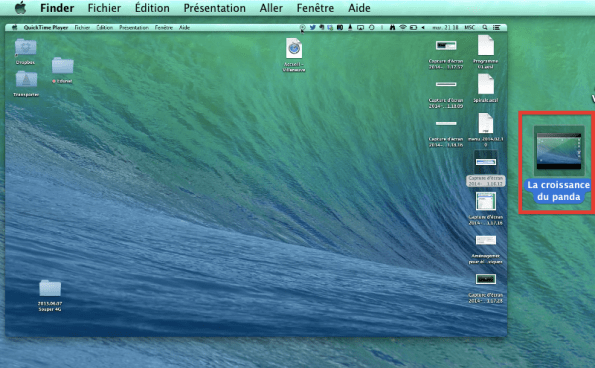The width and height of the screenshot is (595, 368).
Task: Click the Wi-Fi status icon
Action: pyautogui.click(x=403, y=27)
